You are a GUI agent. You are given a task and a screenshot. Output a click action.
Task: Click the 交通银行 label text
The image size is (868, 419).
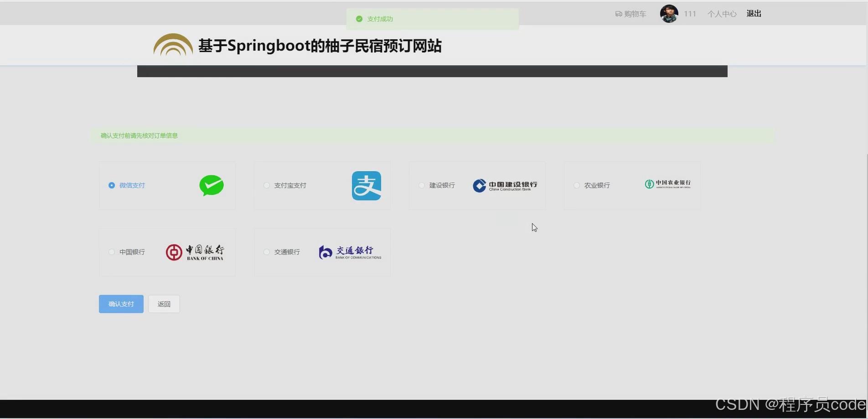coord(287,252)
